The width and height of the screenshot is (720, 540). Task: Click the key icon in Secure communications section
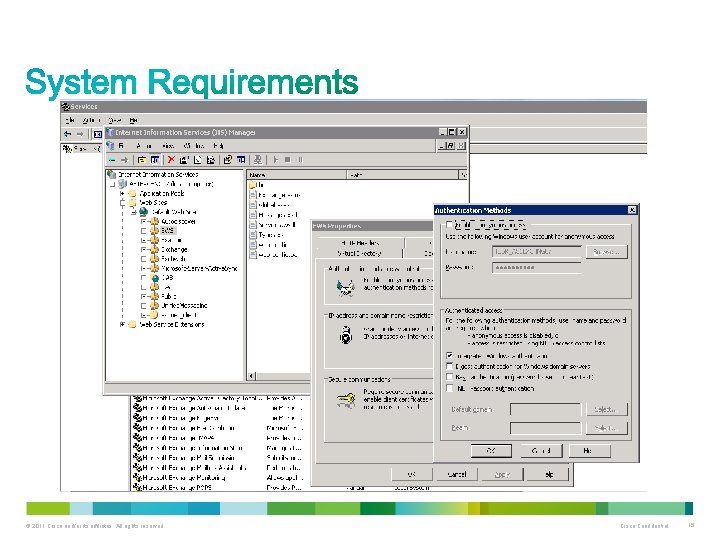[x=345, y=399]
